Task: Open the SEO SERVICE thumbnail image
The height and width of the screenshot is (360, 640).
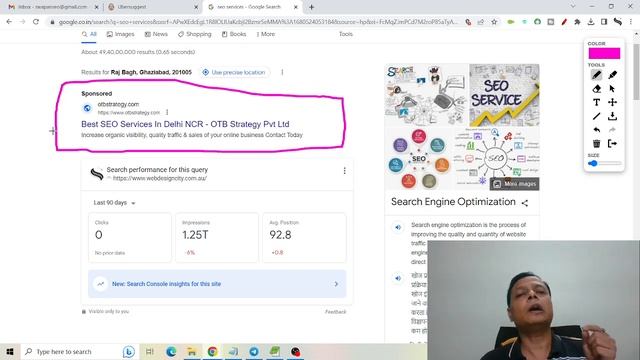Action: (x=504, y=95)
